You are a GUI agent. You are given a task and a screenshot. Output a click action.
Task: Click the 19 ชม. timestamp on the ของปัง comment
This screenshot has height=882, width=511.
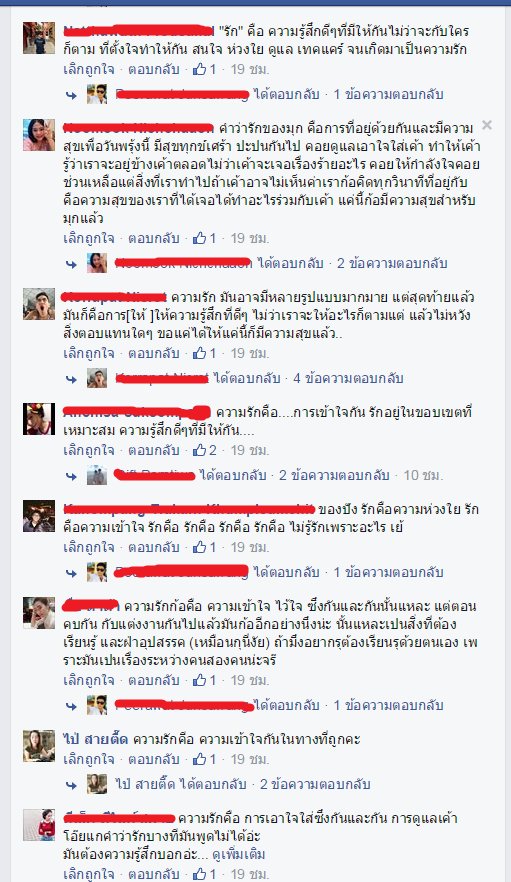250,547
